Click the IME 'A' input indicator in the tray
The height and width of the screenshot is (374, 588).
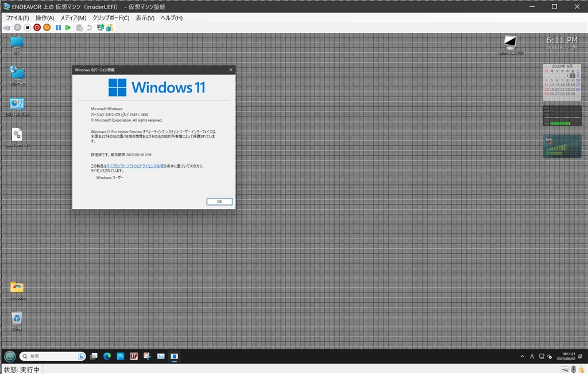tap(532, 356)
